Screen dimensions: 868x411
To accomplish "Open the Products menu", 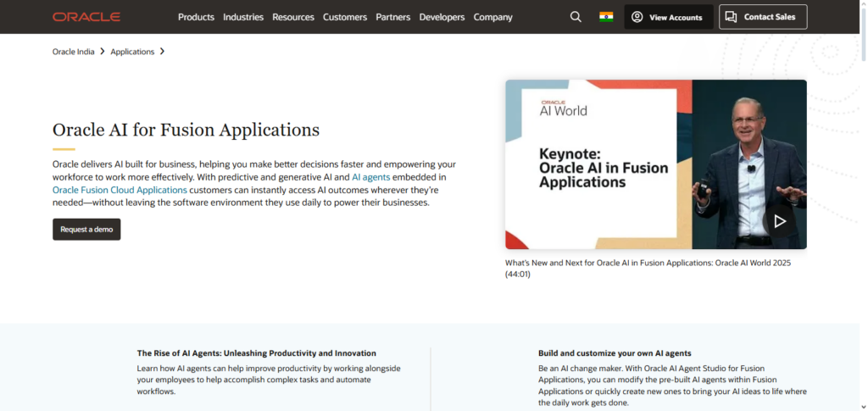I will [196, 17].
